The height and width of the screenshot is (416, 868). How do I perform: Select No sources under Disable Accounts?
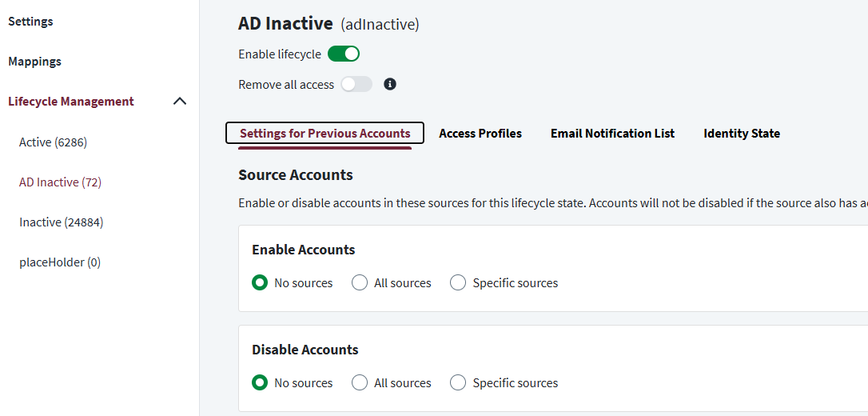[x=260, y=382]
